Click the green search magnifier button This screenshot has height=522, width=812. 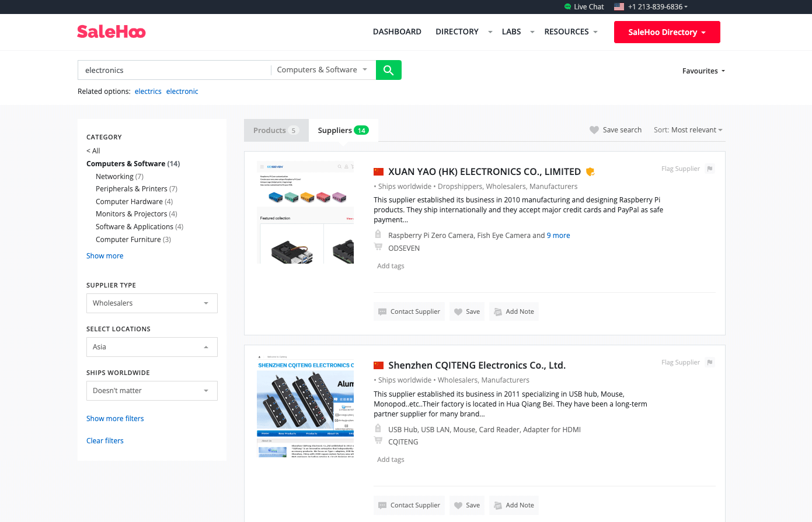tap(388, 70)
